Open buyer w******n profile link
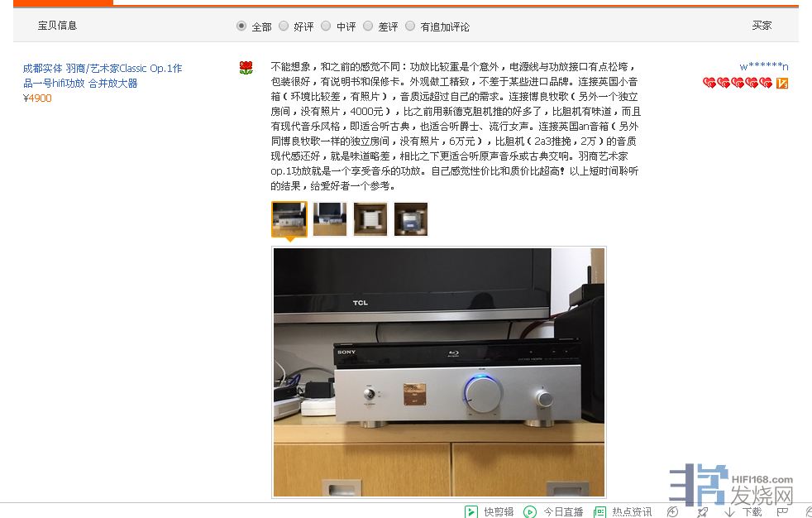The image size is (812, 518). tap(764, 66)
